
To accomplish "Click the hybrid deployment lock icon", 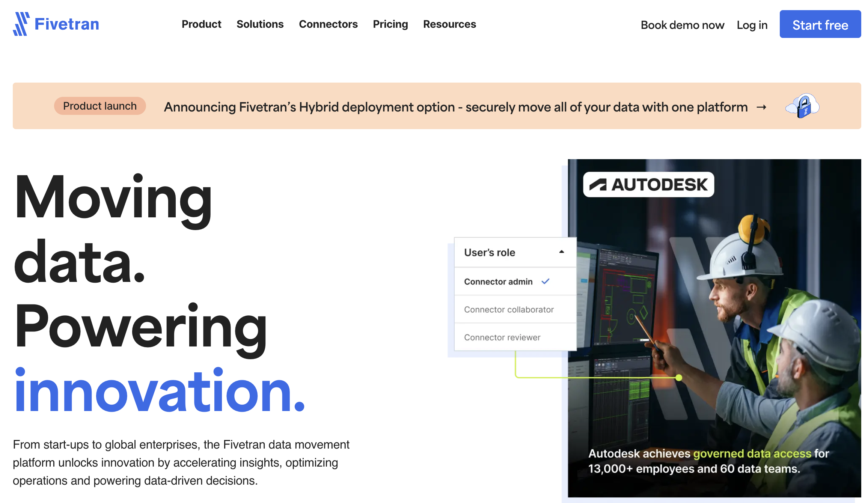I will point(802,107).
